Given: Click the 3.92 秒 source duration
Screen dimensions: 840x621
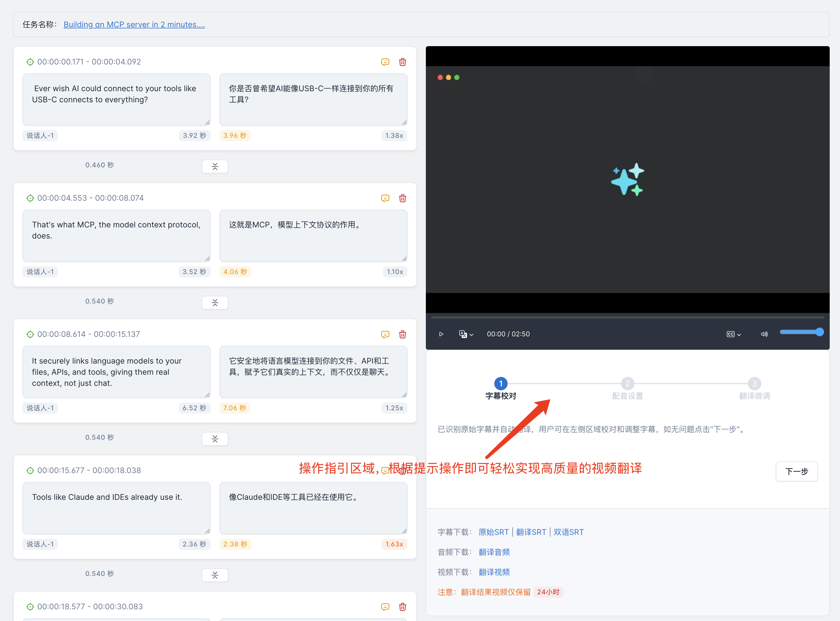Looking at the screenshot, I should pos(194,136).
